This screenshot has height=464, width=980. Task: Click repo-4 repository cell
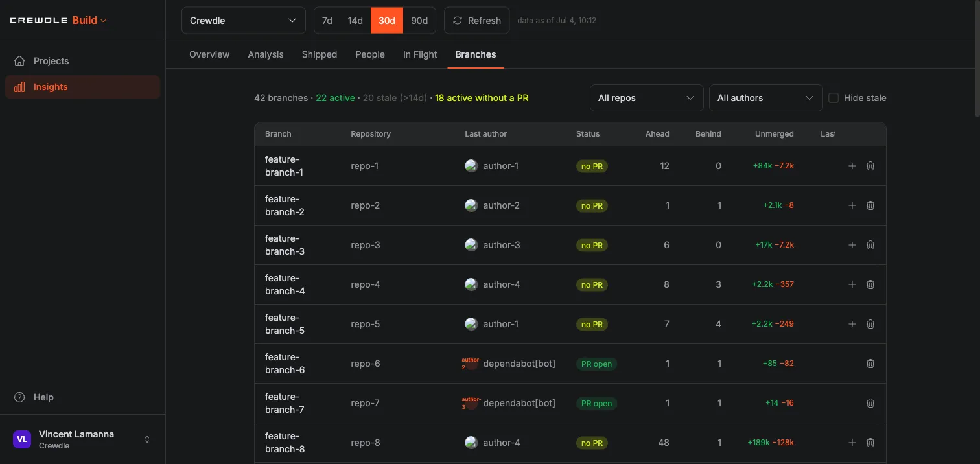(x=366, y=284)
